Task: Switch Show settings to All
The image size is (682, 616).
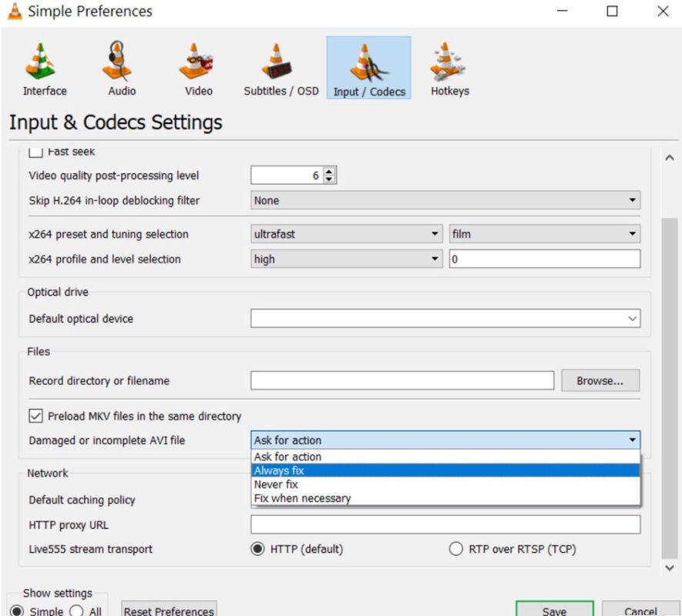Action: tap(77, 611)
